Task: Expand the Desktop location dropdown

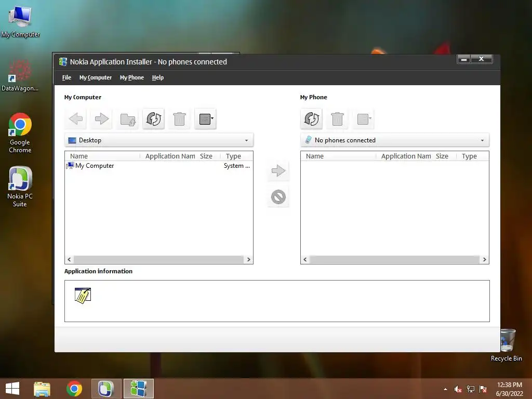Action: [x=159, y=140]
